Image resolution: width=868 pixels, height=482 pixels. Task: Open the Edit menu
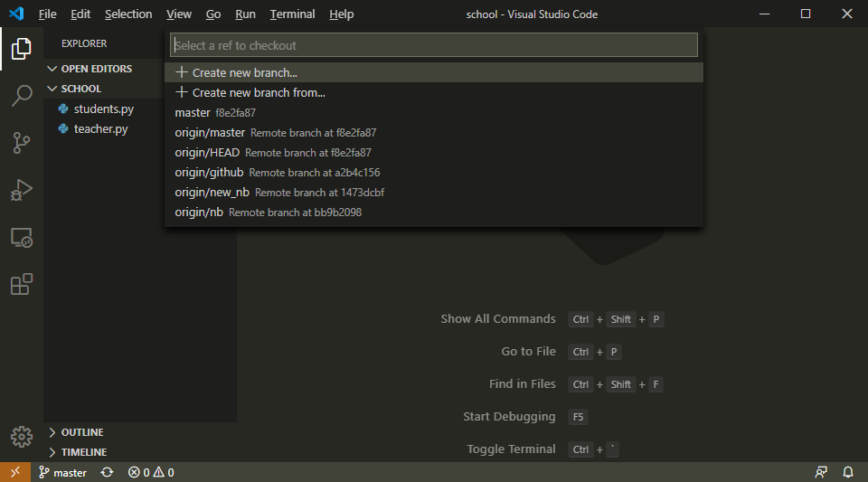tap(80, 14)
